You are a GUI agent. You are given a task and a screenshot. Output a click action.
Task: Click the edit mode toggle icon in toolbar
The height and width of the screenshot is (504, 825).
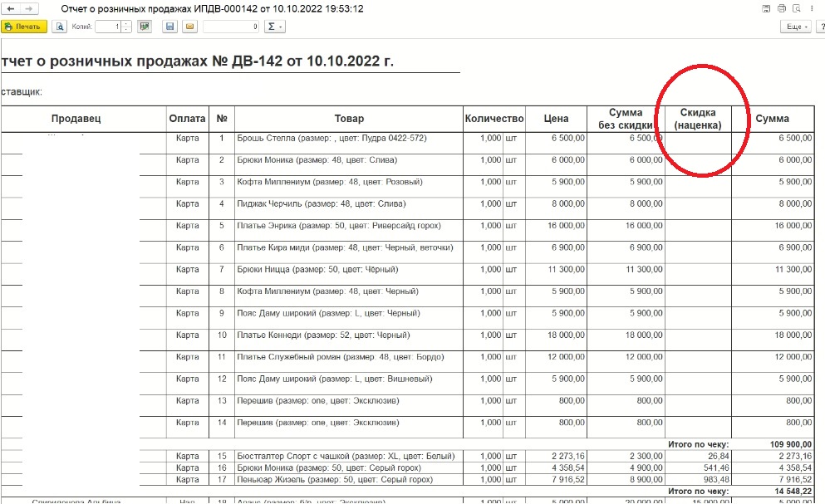[x=145, y=27]
